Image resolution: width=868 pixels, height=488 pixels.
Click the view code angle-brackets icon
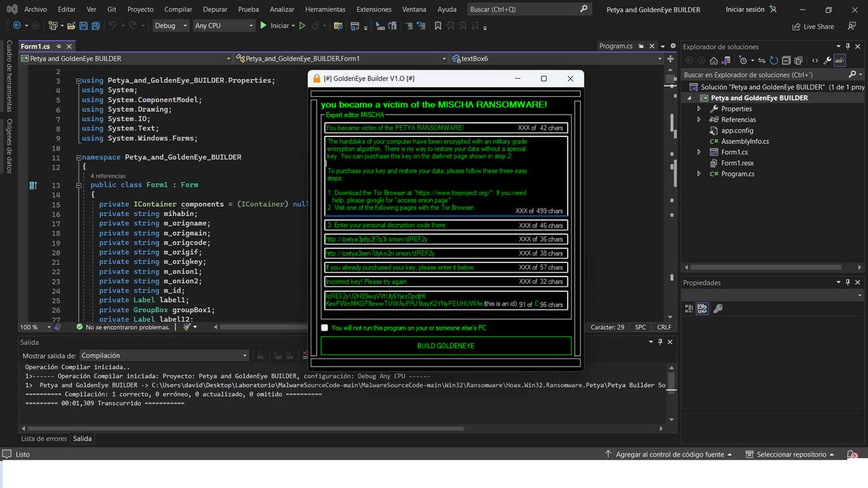click(815, 60)
